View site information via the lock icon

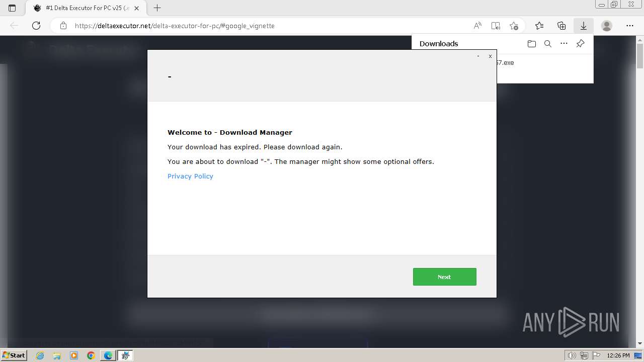63,26
